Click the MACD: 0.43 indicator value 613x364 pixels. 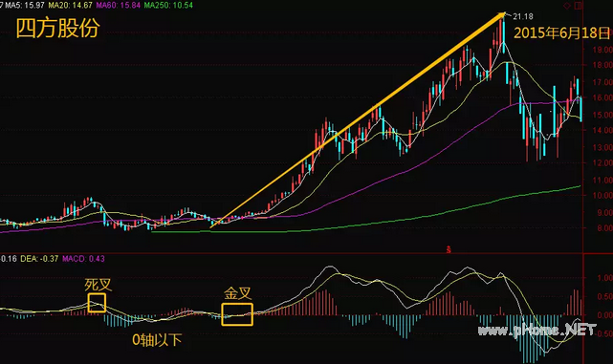[x=83, y=259]
